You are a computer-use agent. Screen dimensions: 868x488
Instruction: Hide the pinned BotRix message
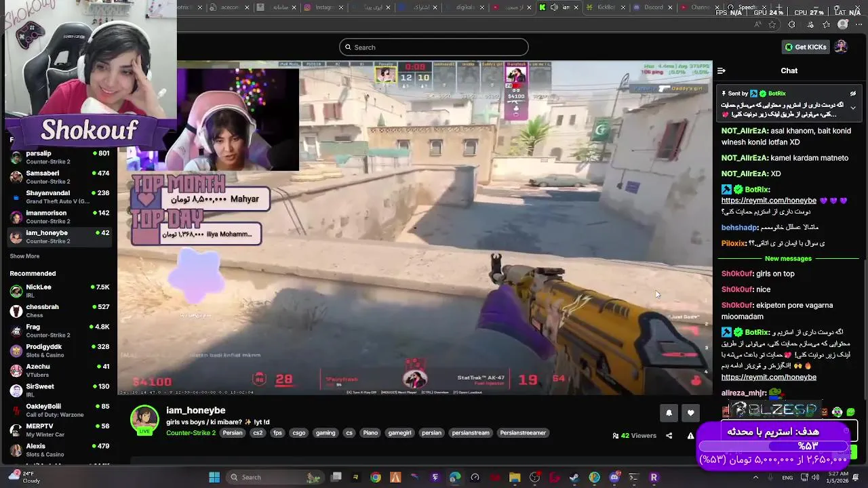coord(853,94)
